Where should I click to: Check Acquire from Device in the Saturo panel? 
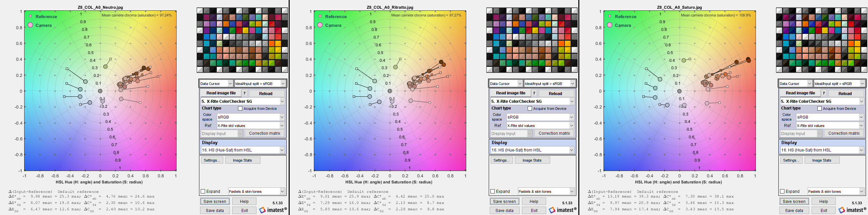pos(819,109)
